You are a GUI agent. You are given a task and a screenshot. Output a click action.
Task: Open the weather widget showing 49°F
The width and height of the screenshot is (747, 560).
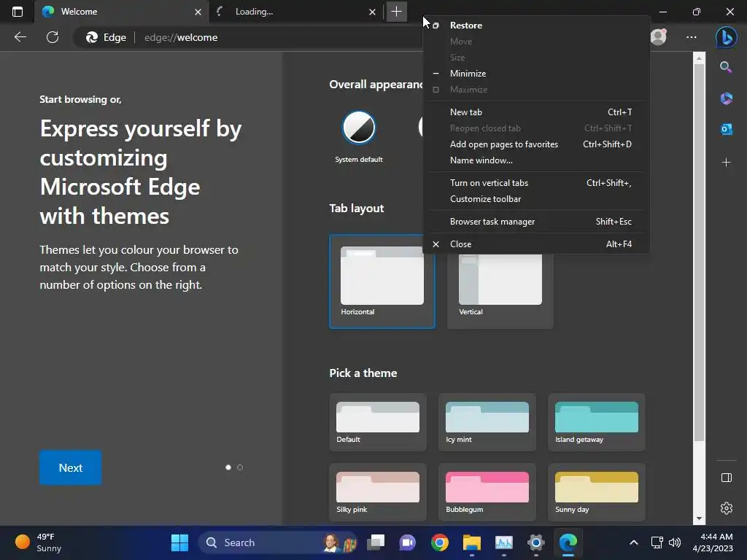tap(39, 542)
